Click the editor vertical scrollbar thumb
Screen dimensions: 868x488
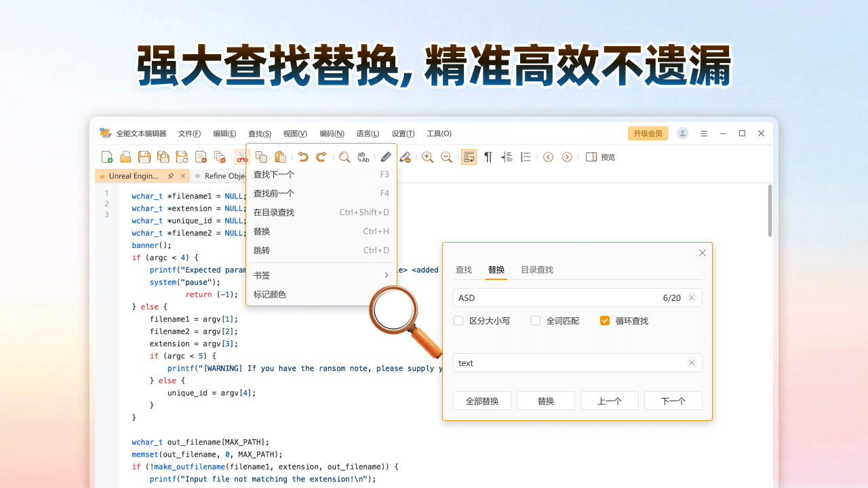[x=770, y=210]
